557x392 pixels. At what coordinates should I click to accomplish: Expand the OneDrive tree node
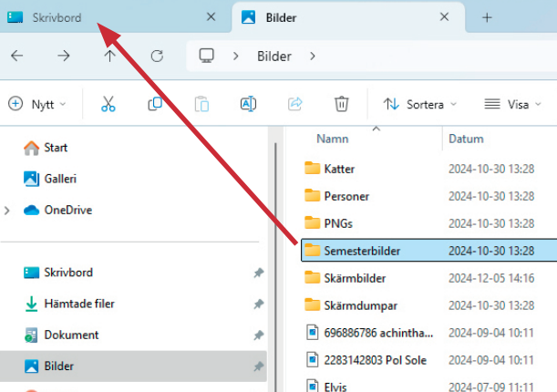(x=8, y=210)
